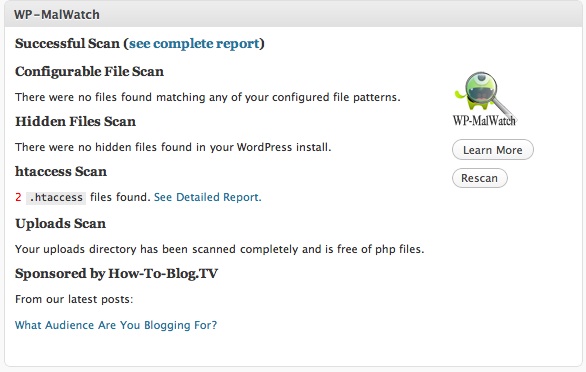Click the .htaccess code label
Screen dimensions: 586x372
pyautogui.click(x=56, y=197)
